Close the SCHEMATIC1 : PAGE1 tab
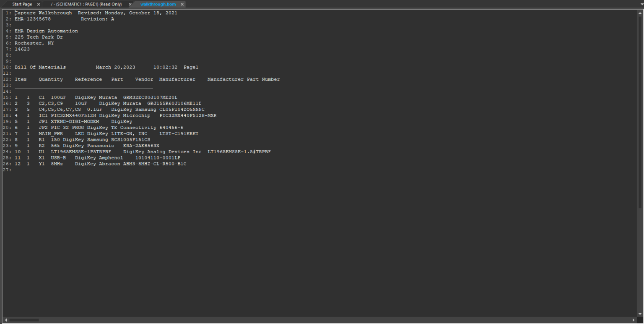 click(x=130, y=4)
